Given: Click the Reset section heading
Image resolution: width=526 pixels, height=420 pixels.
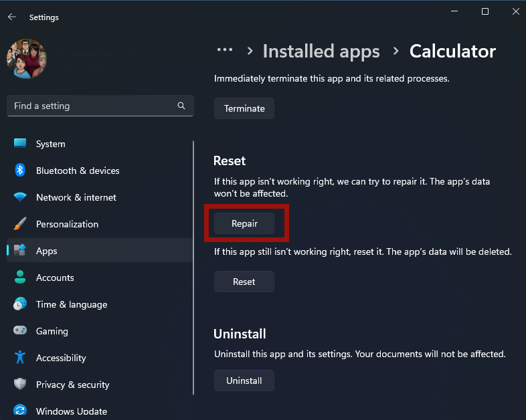Looking at the screenshot, I should click(230, 161).
